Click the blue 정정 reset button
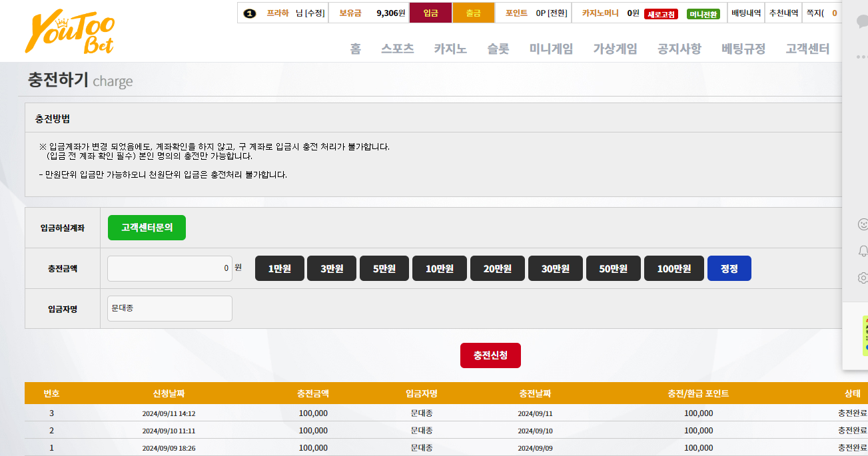 point(729,268)
